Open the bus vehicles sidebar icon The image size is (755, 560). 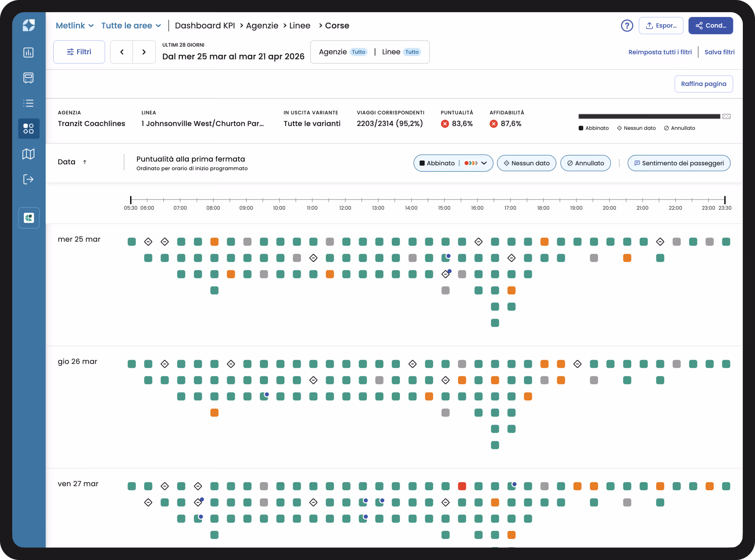click(x=28, y=78)
